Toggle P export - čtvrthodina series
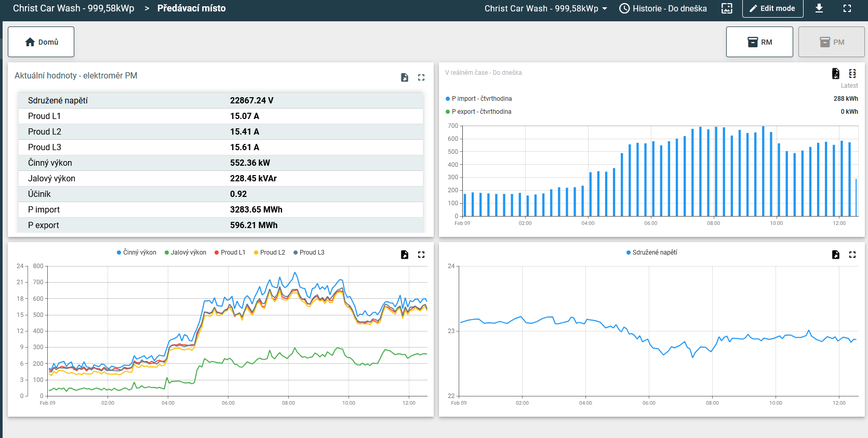 pyautogui.click(x=481, y=112)
